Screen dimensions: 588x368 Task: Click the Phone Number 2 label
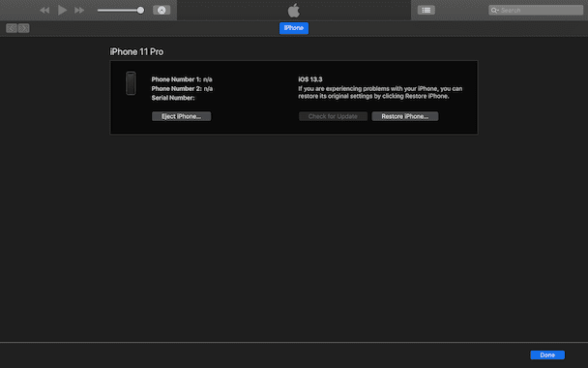[177, 89]
